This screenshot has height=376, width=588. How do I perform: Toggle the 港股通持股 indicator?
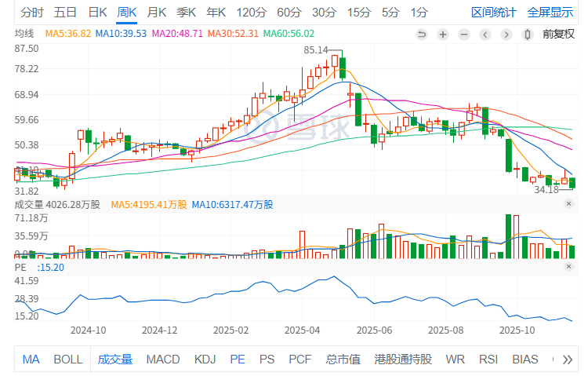click(403, 360)
